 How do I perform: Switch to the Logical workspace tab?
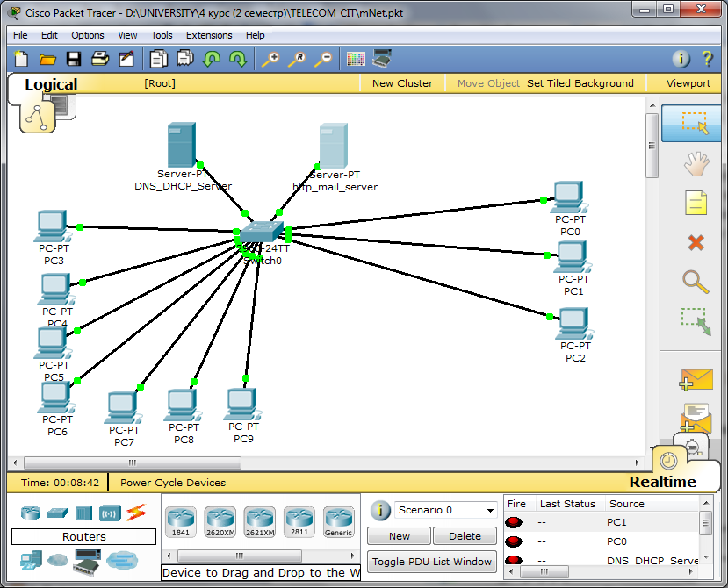(51, 84)
